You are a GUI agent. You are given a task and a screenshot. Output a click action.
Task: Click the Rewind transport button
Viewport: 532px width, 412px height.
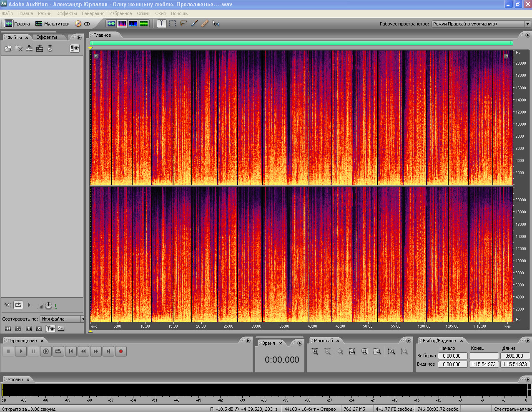[83, 351]
